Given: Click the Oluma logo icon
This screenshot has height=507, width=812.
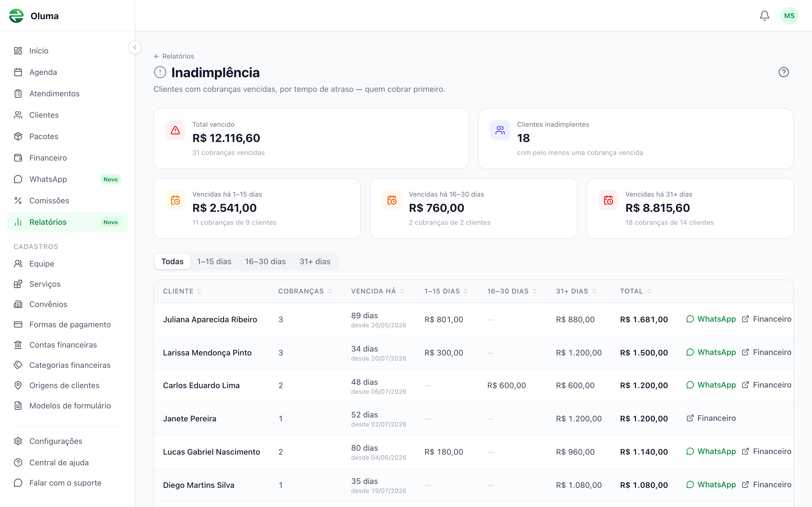Looking at the screenshot, I should pyautogui.click(x=16, y=16).
